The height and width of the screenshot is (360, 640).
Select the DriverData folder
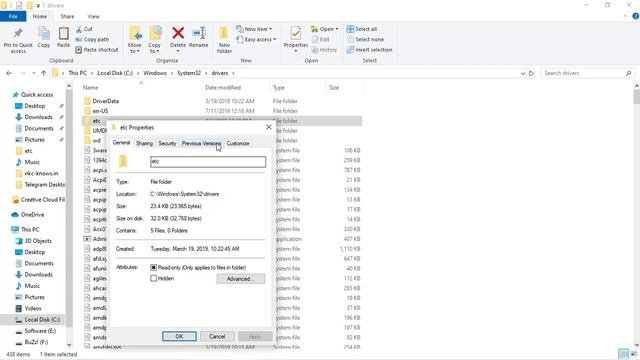click(x=105, y=101)
